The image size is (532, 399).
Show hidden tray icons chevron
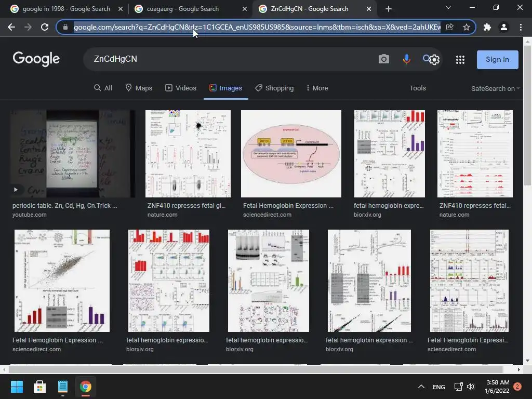click(x=421, y=387)
